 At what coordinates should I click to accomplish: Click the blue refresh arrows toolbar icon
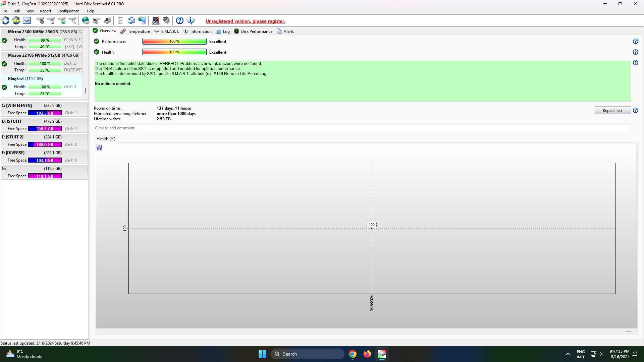click(x=5, y=20)
